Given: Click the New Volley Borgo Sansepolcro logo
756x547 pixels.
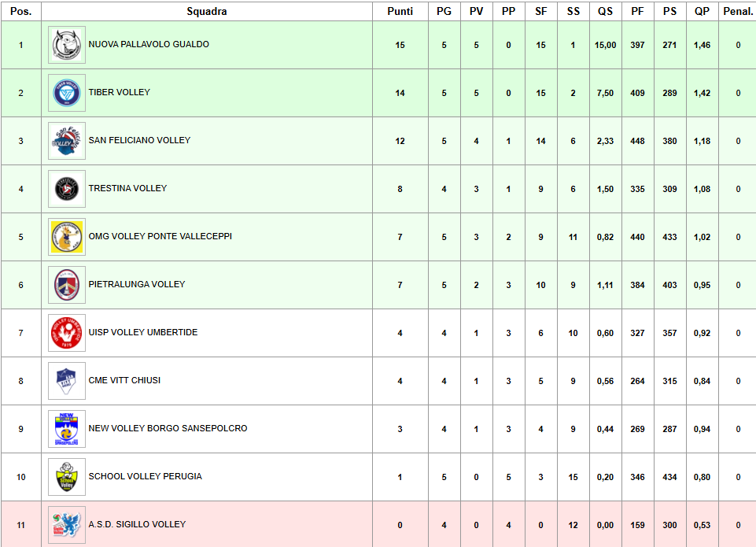Looking at the screenshot, I should (67, 429).
